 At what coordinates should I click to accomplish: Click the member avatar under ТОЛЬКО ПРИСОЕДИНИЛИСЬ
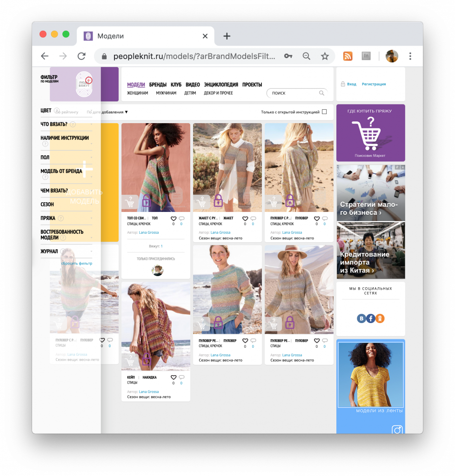(x=158, y=270)
